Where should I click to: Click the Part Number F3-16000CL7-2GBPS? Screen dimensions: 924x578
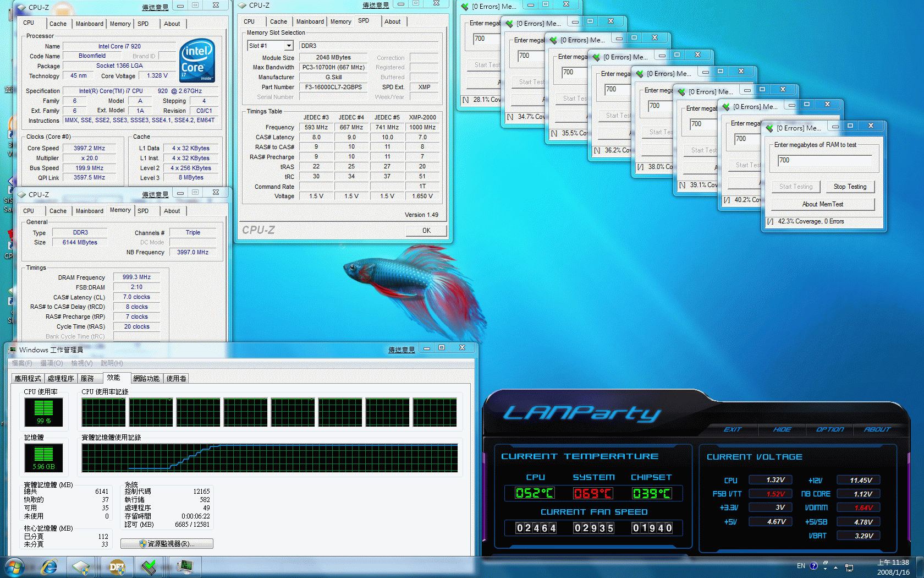(333, 87)
